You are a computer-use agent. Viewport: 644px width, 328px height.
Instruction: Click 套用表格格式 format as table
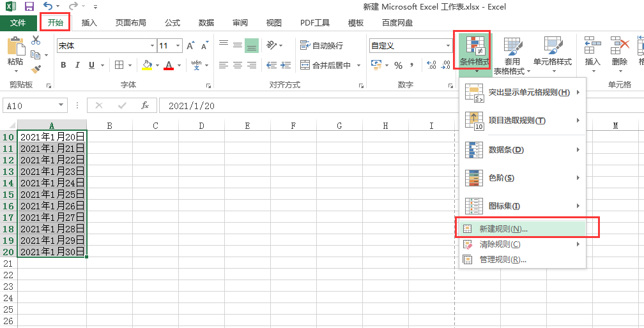coord(512,56)
